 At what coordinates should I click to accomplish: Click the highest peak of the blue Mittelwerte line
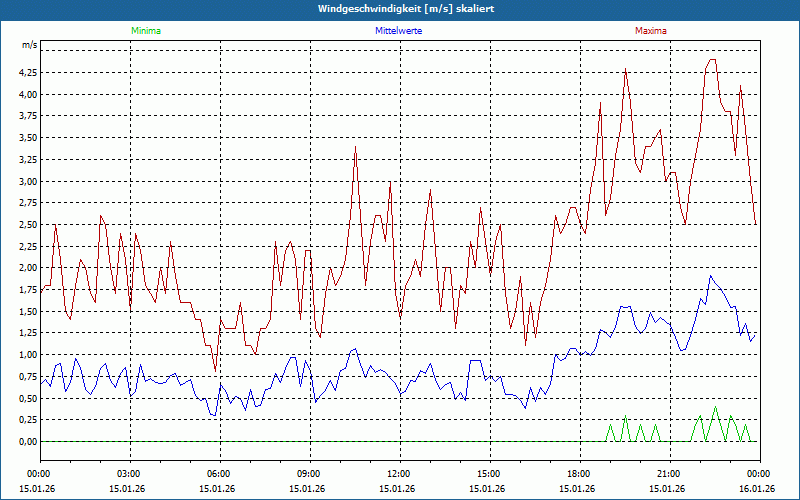click(x=710, y=275)
